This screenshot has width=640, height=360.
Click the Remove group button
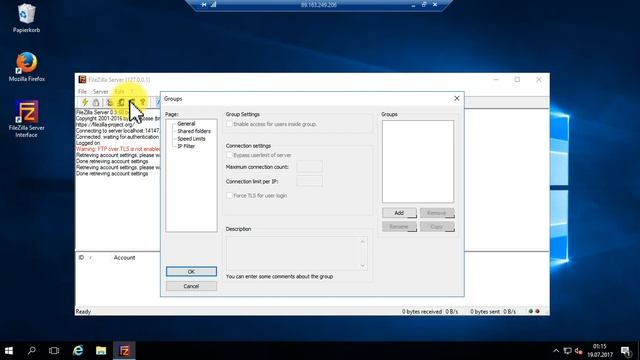[x=437, y=213]
